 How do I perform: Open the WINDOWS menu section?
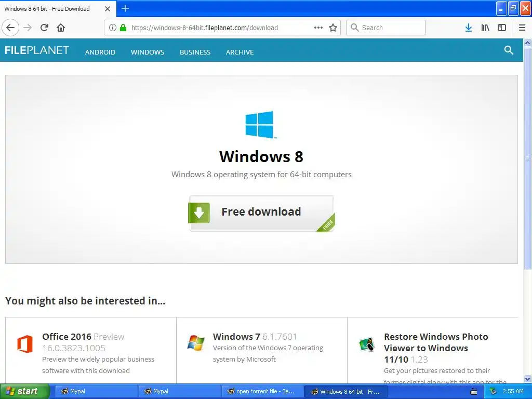point(148,52)
